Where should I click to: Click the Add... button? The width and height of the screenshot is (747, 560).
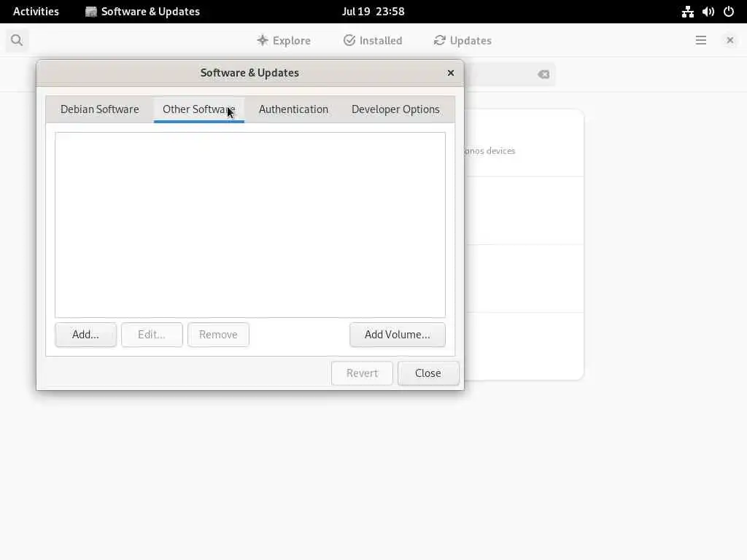pyautogui.click(x=86, y=334)
